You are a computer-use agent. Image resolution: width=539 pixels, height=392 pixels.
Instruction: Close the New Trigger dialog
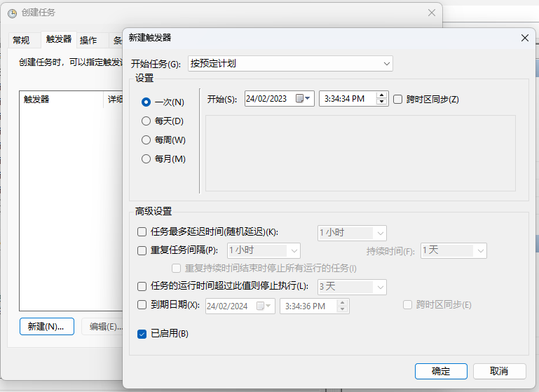click(524, 38)
